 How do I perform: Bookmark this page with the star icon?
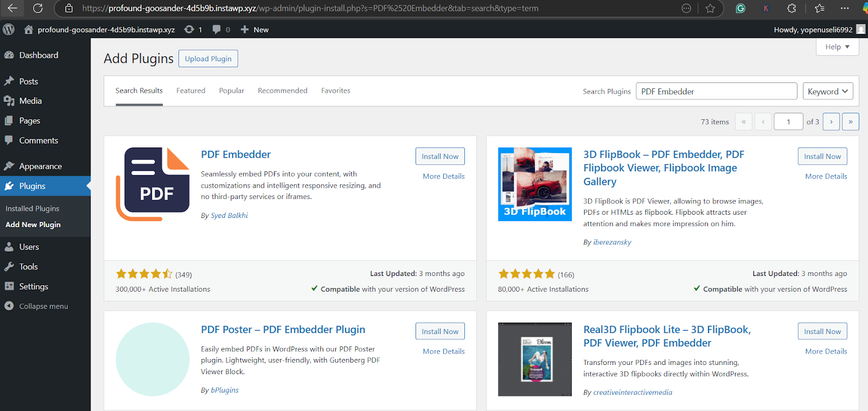[710, 8]
